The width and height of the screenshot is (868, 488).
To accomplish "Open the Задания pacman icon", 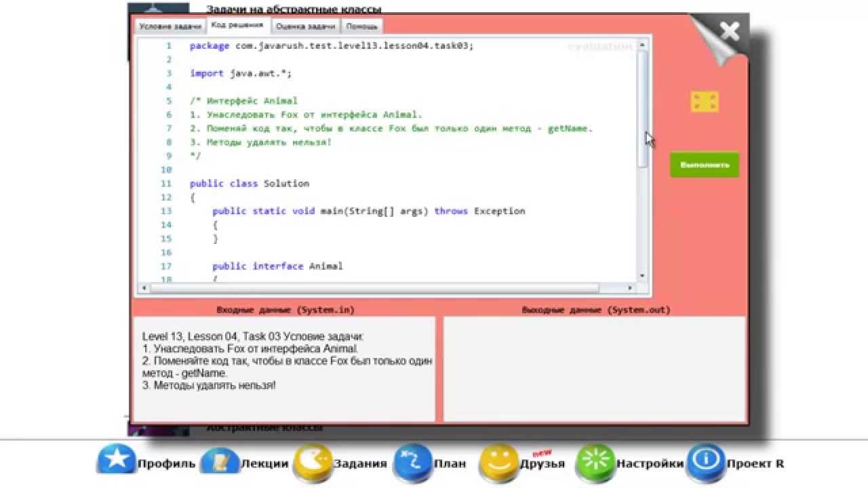I will pos(312,464).
